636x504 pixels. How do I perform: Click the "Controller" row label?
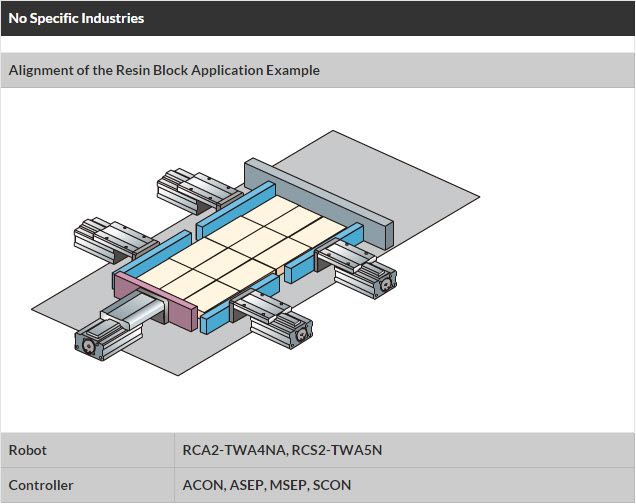(41, 485)
